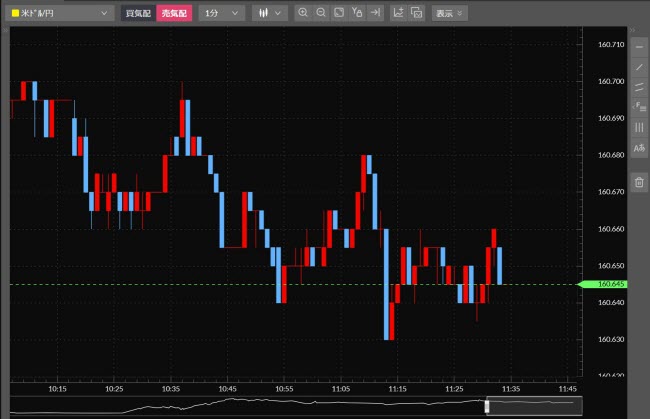Select the Fibonacci retracement tool
The width and height of the screenshot is (650, 419).
pyautogui.click(x=639, y=107)
